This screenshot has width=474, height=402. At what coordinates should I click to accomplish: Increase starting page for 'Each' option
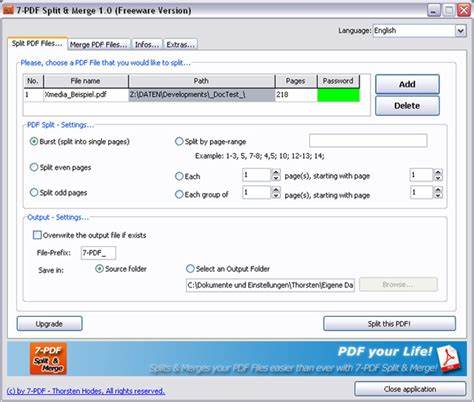(438, 172)
